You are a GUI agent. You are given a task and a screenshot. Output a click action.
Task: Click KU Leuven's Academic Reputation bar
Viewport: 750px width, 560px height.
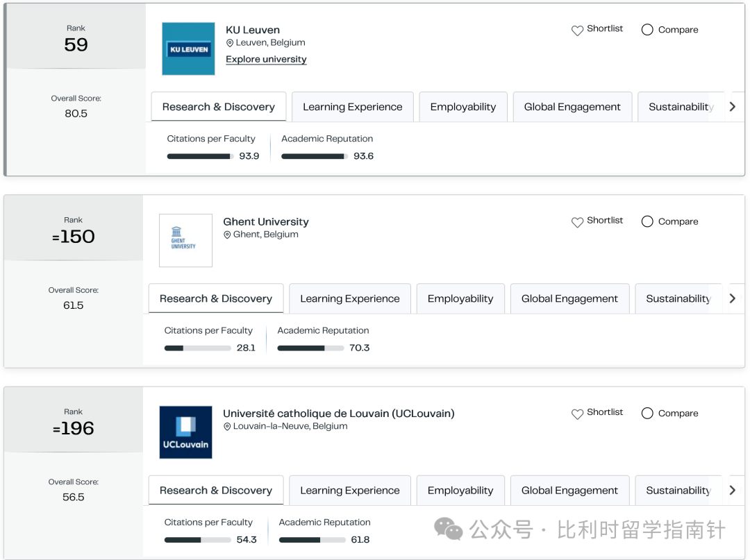[315, 156]
